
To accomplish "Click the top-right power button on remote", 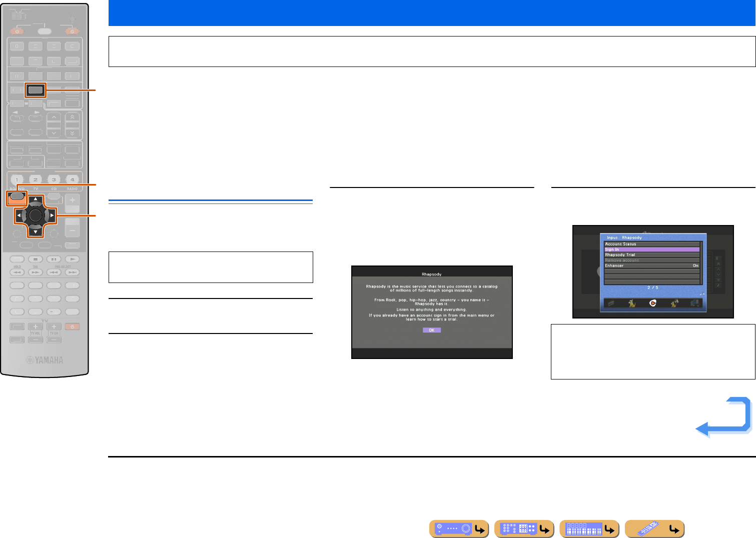I will (72, 31).
